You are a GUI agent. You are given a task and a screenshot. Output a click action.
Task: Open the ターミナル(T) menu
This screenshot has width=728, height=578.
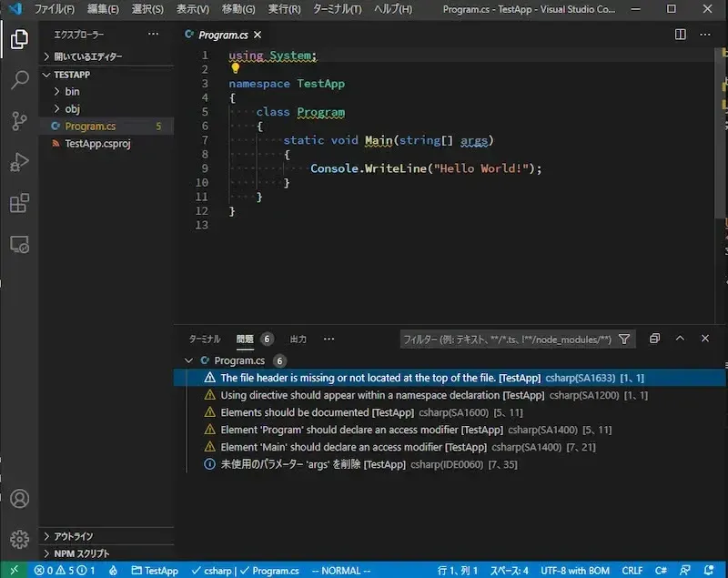[337, 9]
